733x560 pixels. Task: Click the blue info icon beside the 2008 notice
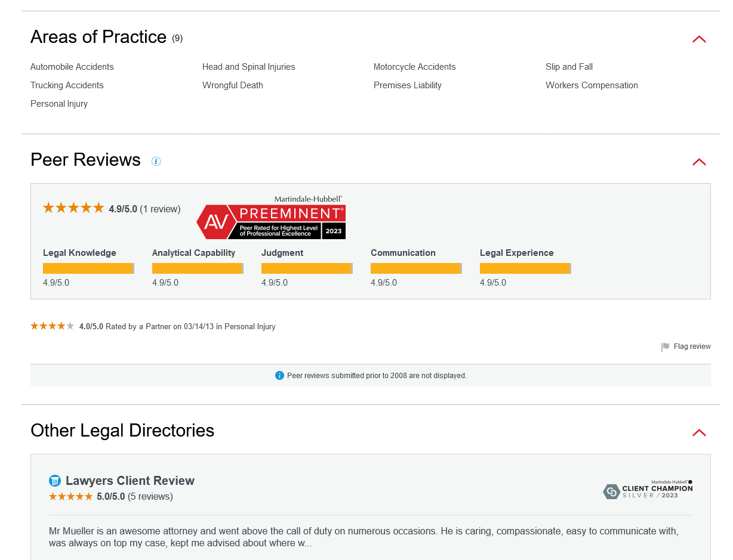coord(279,375)
